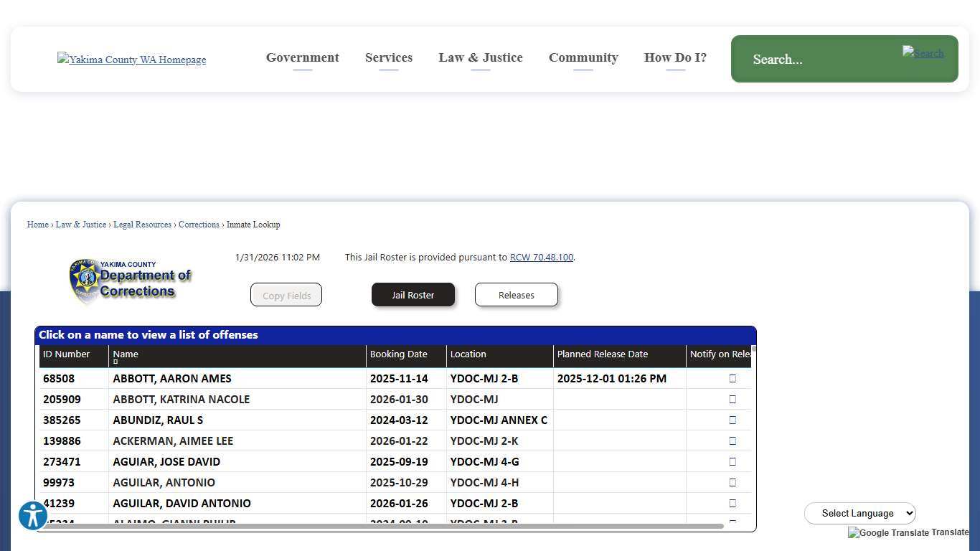
Task: Click the search magnifying glass icon
Action: pos(923,53)
